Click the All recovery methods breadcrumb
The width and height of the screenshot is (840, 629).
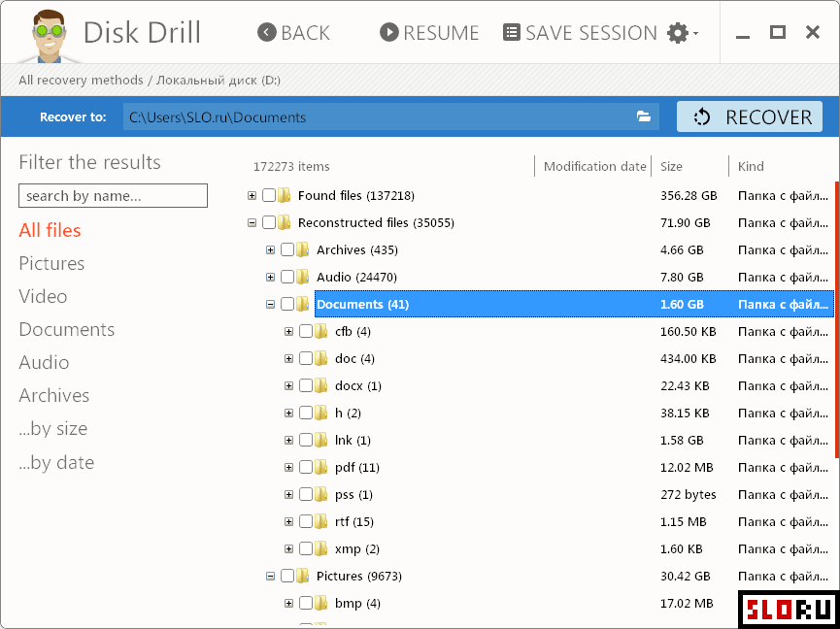[x=81, y=81]
